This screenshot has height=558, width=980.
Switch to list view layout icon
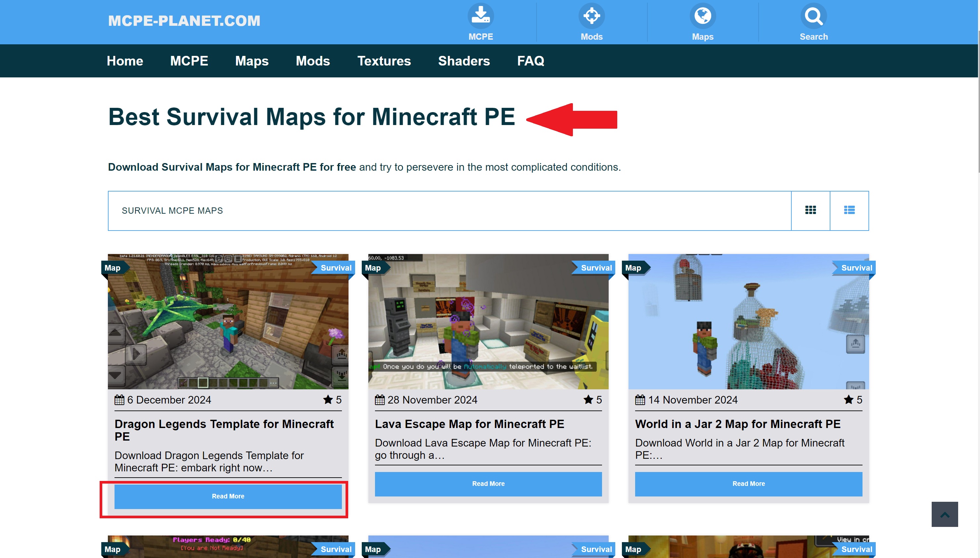click(849, 210)
